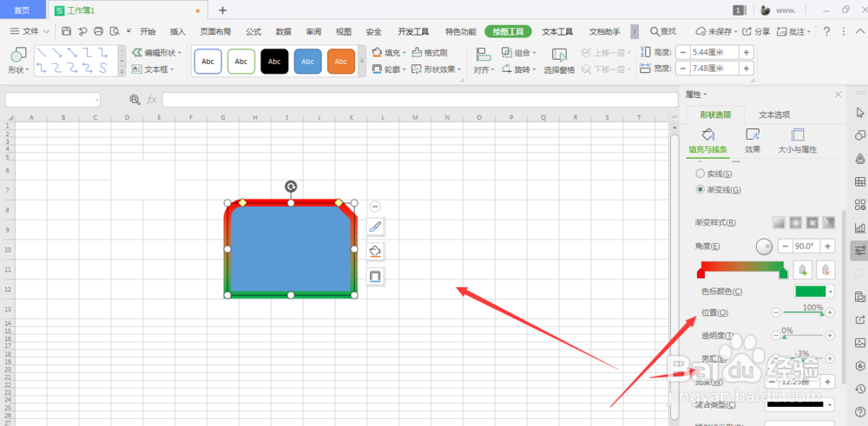The image size is (868, 426).
Task: Open the 形状 shapes gallery
Action: pyautogui.click(x=18, y=61)
